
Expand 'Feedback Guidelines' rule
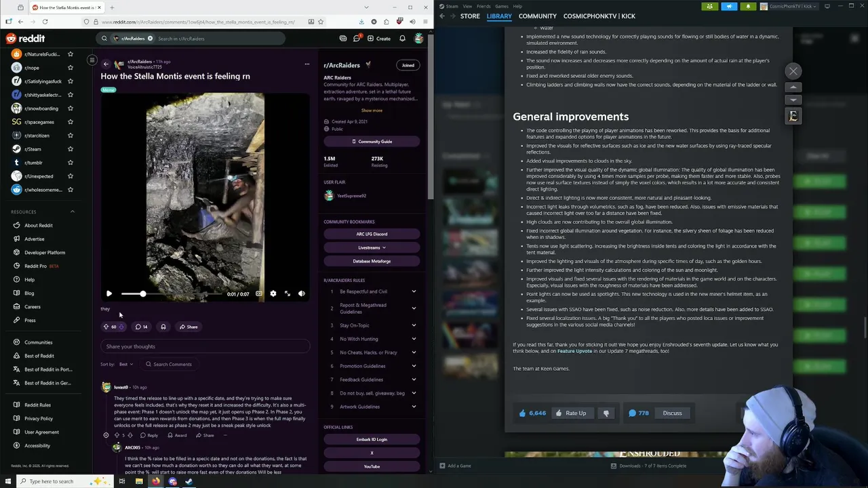click(414, 380)
